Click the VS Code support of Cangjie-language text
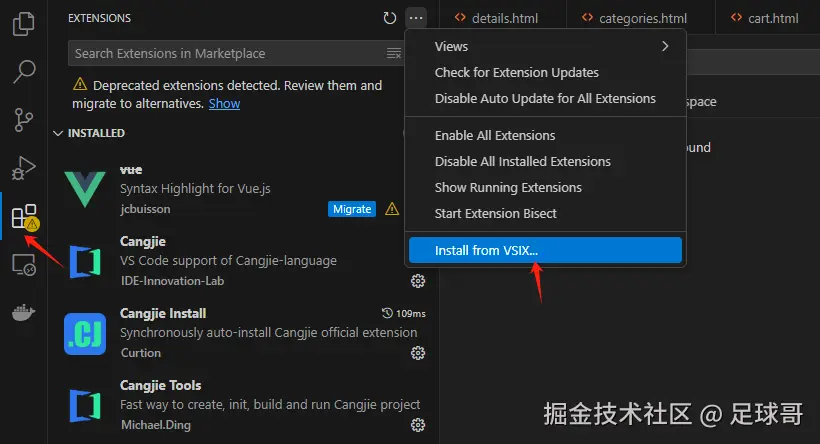The height and width of the screenshot is (444, 820). click(229, 261)
